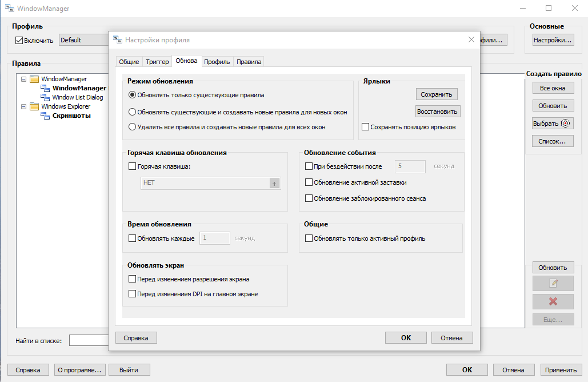Switch to the Общие tab

(x=129, y=62)
